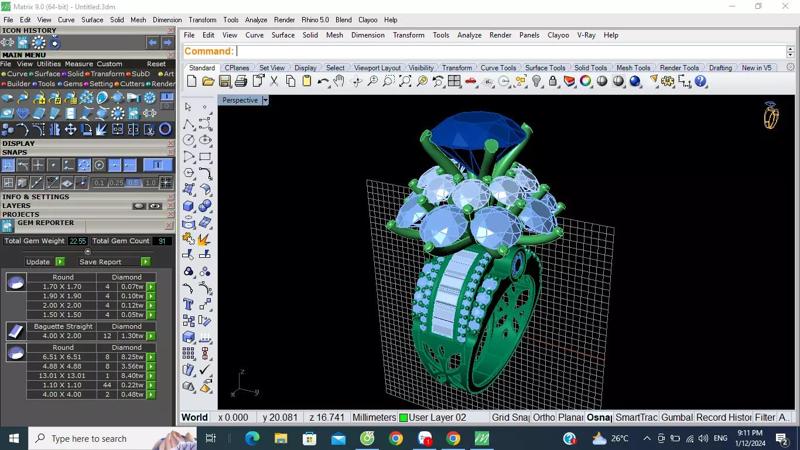Click the Zoom Extents icon
The width and height of the screenshot is (800, 450).
point(405,81)
